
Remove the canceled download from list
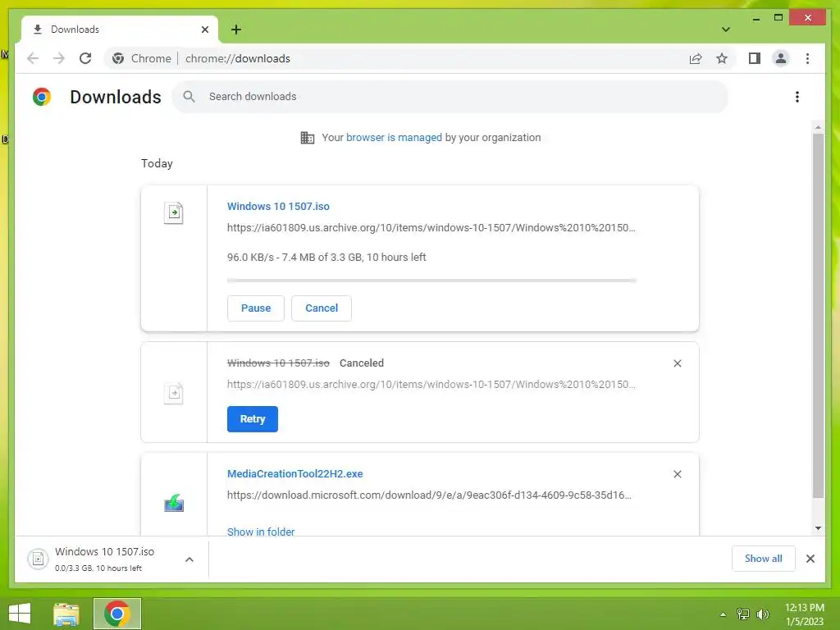pos(677,363)
